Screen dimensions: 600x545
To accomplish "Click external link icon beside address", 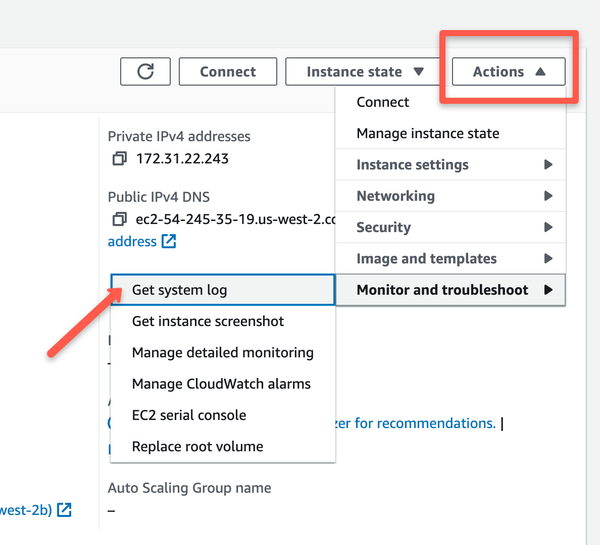I will (169, 241).
